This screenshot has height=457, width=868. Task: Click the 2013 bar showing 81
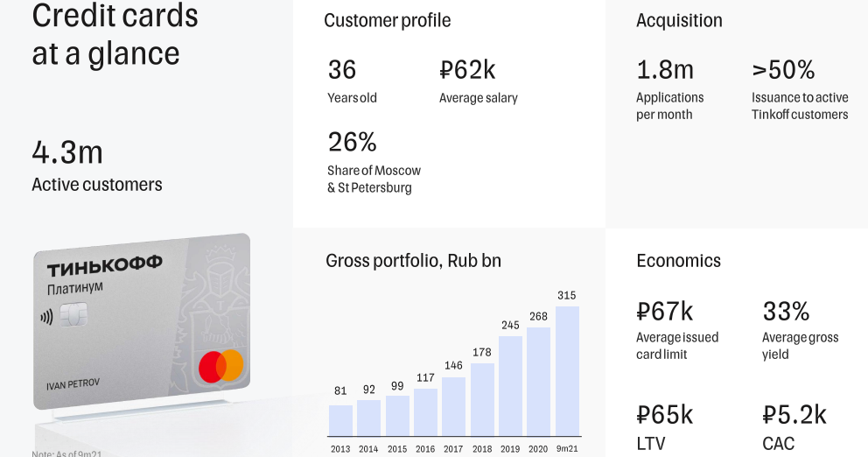340,419
